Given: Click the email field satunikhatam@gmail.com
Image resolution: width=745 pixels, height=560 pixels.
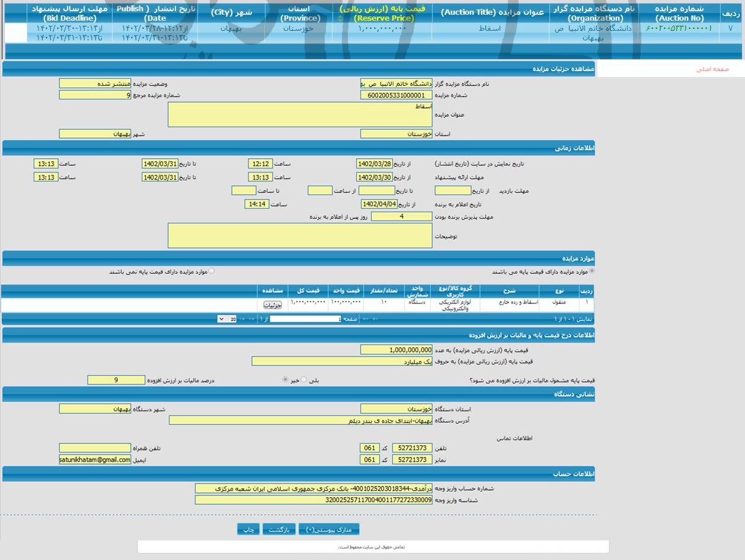Looking at the screenshot, I should point(95,460).
